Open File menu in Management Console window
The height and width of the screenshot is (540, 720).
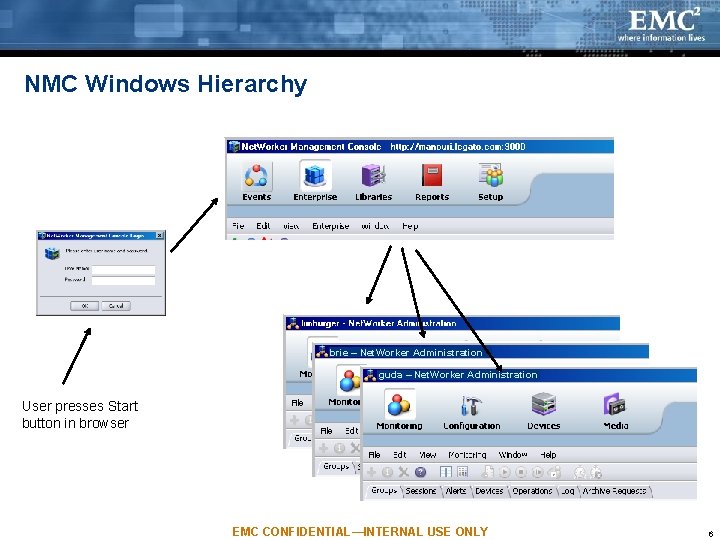click(x=238, y=226)
